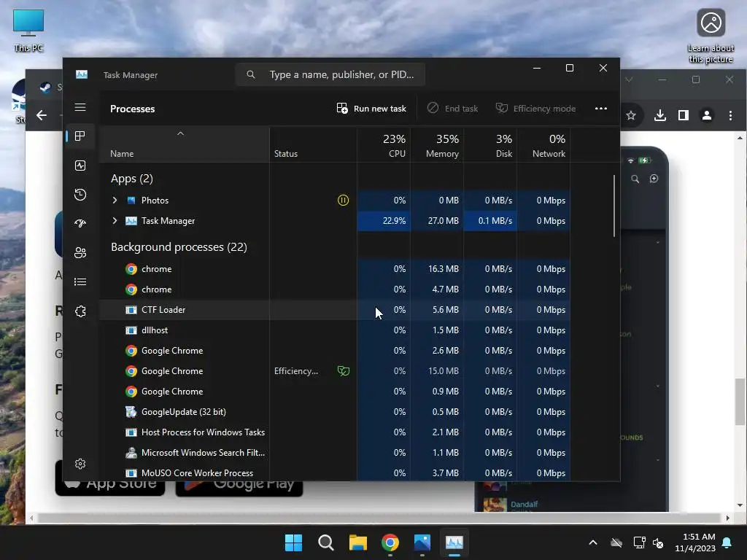Click Task Manager taskbar icon
747x560 pixels.
tap(454, 542)
